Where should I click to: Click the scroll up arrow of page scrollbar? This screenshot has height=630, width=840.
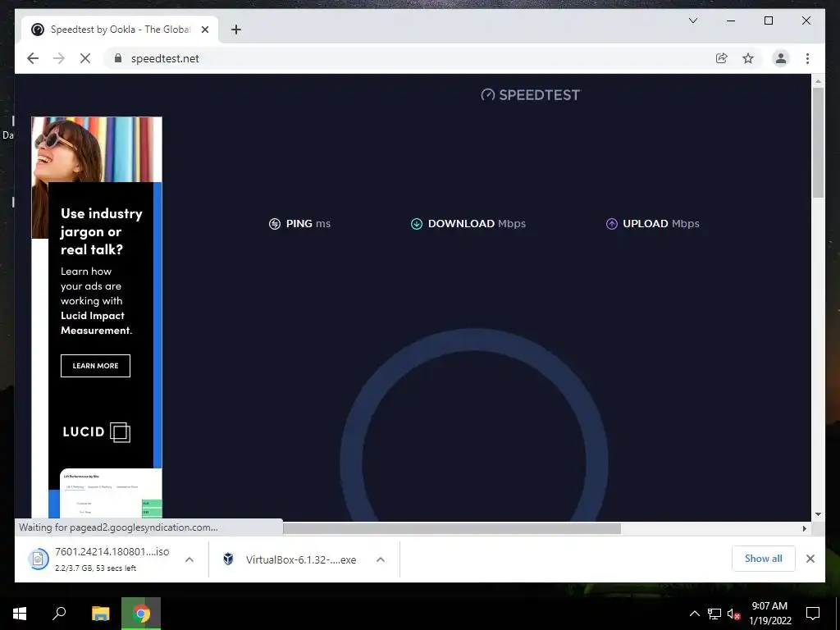[x=818, y=81]
